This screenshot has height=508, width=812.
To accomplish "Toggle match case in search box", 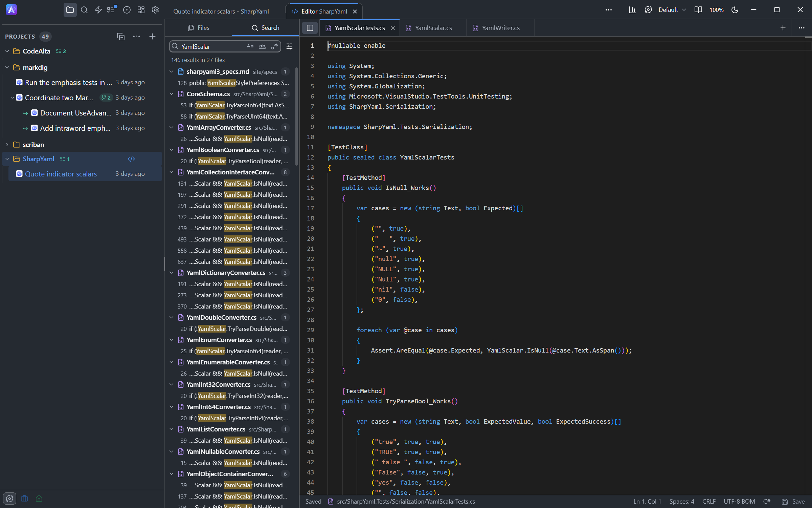I will tap(250, 46).
